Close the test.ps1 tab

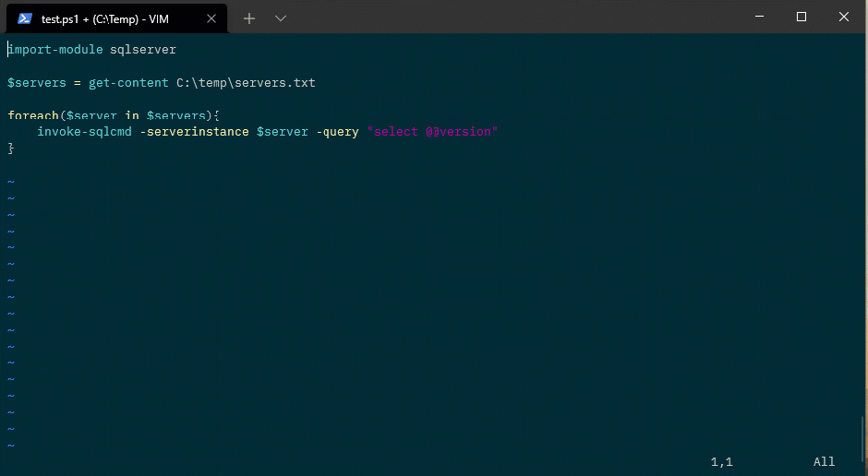[212, 18]
